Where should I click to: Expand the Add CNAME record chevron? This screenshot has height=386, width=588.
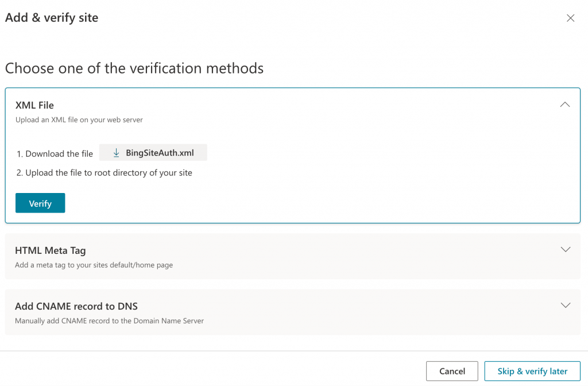tap(565, 305)
